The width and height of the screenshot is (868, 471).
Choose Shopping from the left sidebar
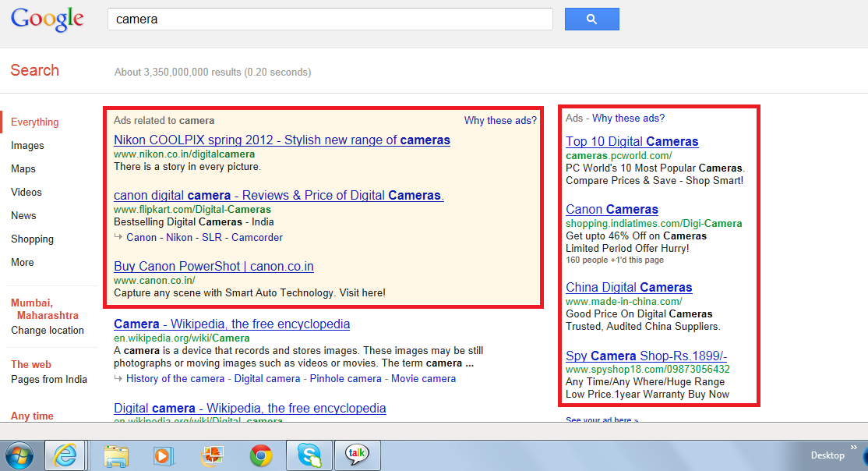[x=32, y=239]
